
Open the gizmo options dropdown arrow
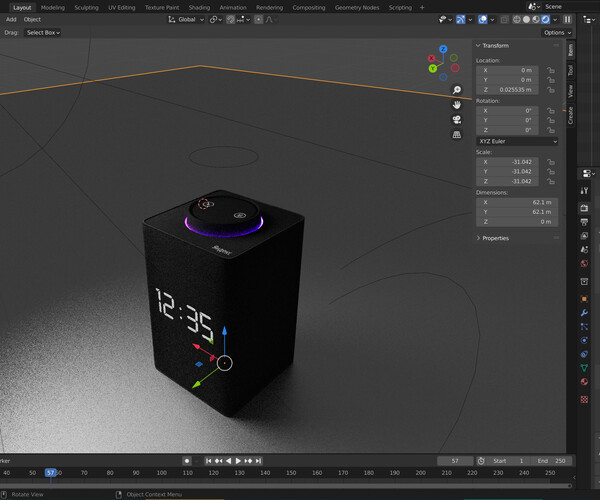click(x=470, y=20)
